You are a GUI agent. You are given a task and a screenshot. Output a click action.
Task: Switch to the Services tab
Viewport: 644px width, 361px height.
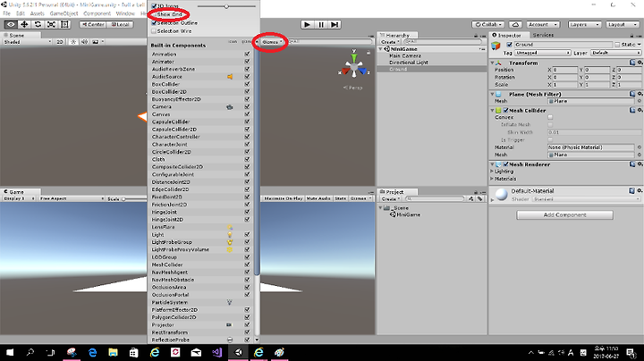[543, 35]
